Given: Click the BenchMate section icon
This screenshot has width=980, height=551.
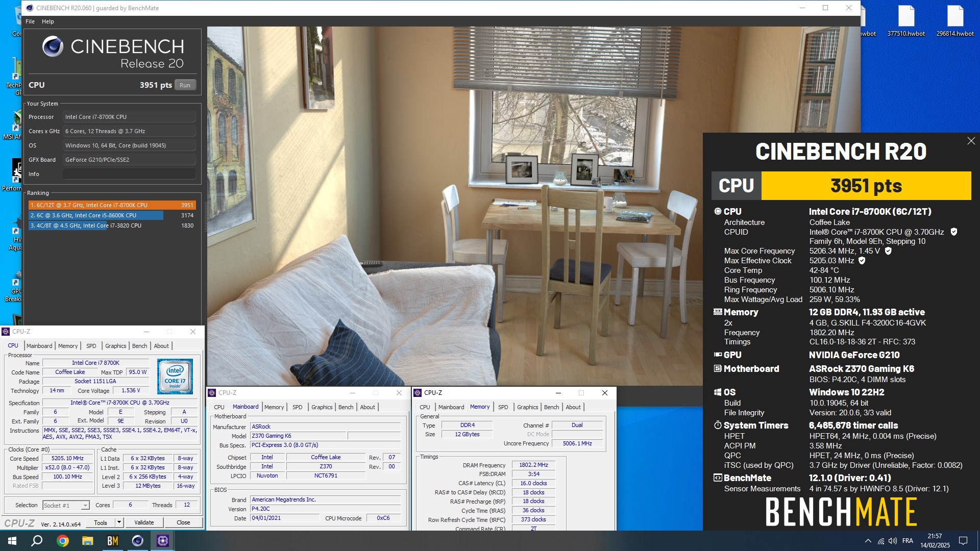Looking at the screenshot, I should (718, 478).
